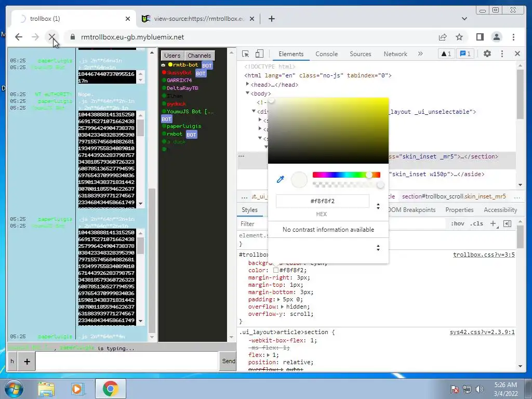Open the Accessibility pane tab
This screenshot has height=399, width=532.
click(x=500, y=210)
